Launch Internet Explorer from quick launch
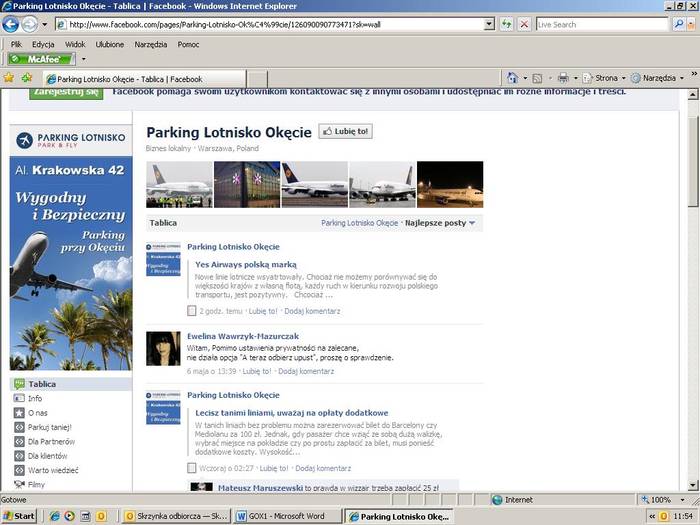 pos(55,516)
